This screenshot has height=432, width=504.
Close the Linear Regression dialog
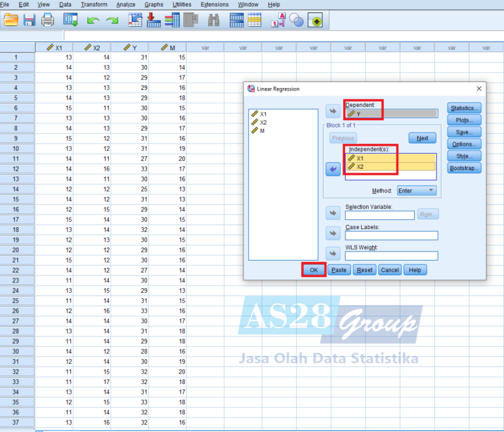(479, 88)
